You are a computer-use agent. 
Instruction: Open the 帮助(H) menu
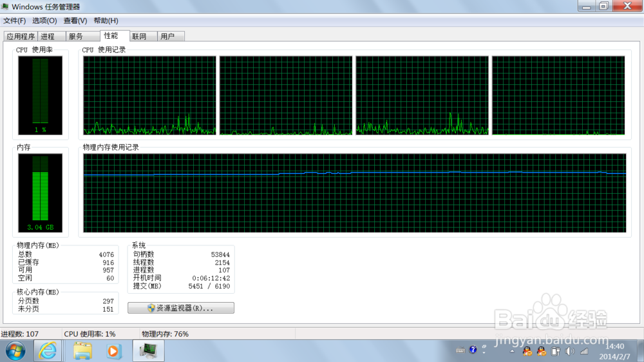click(x=106, y=21)
